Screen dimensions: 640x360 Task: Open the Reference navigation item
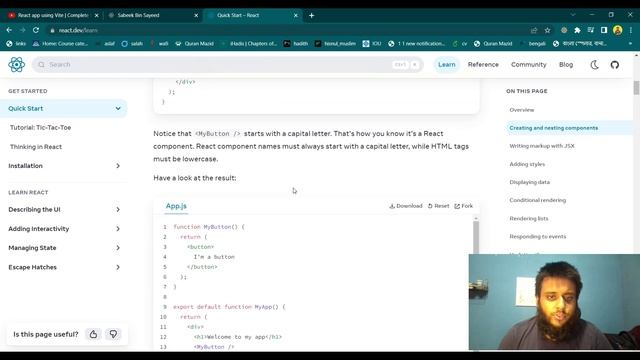[x=483, y=64]
